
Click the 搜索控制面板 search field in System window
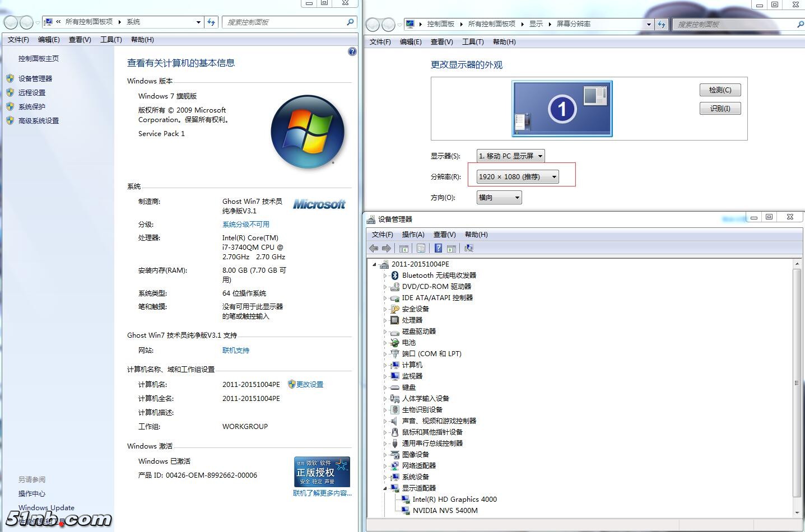click(x=286, y=22)
